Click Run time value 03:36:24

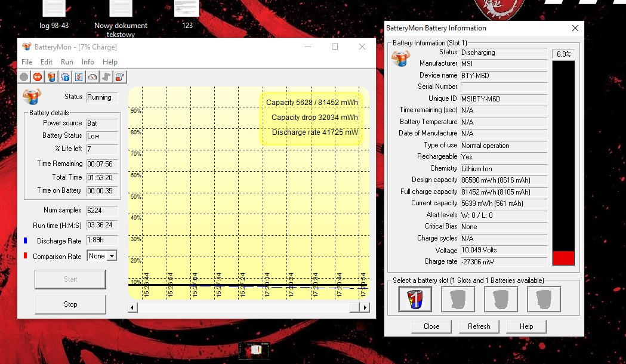pos(102,225)
